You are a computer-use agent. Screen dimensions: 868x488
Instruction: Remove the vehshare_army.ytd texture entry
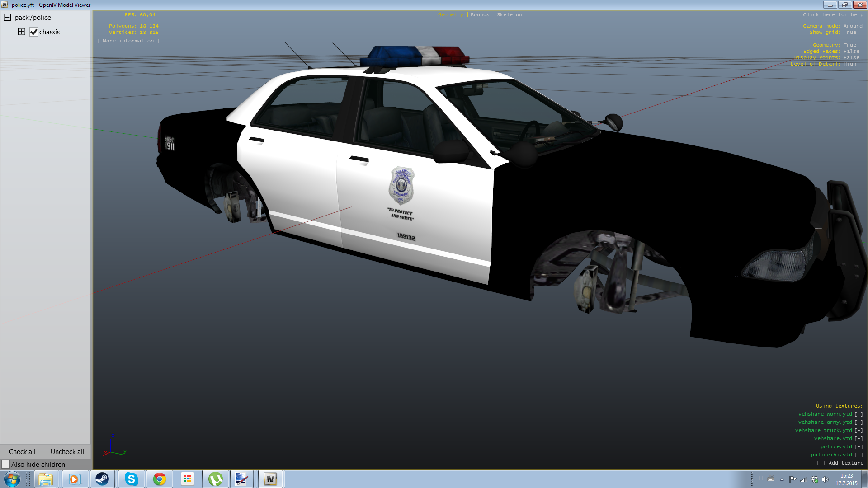pos(858,422)
